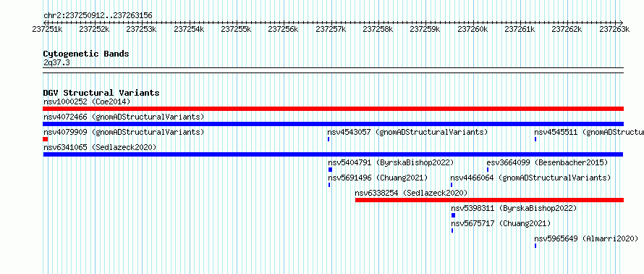
Task: Open nsv4079909 gnomAD variant label
Action: 124,132
